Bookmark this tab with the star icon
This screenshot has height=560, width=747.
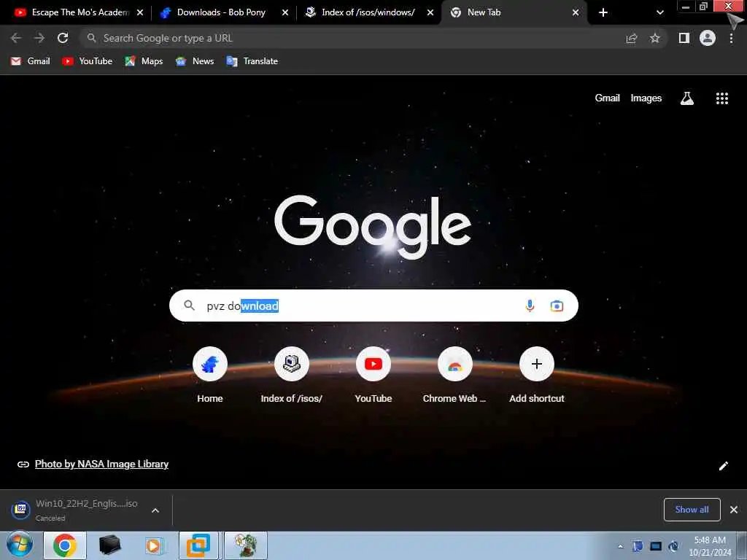[655, 38]
